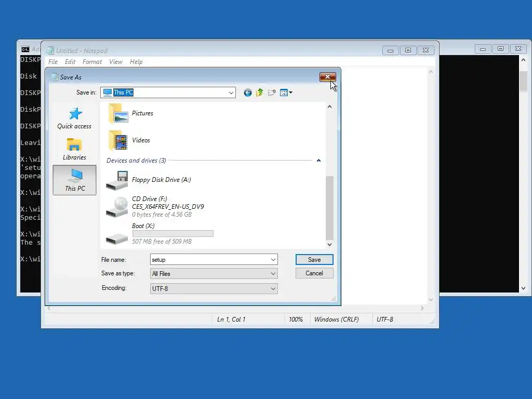Click 'UTF-8' in Notepad status bar
This screenshot has height=399, width=532.
(385, 320)
